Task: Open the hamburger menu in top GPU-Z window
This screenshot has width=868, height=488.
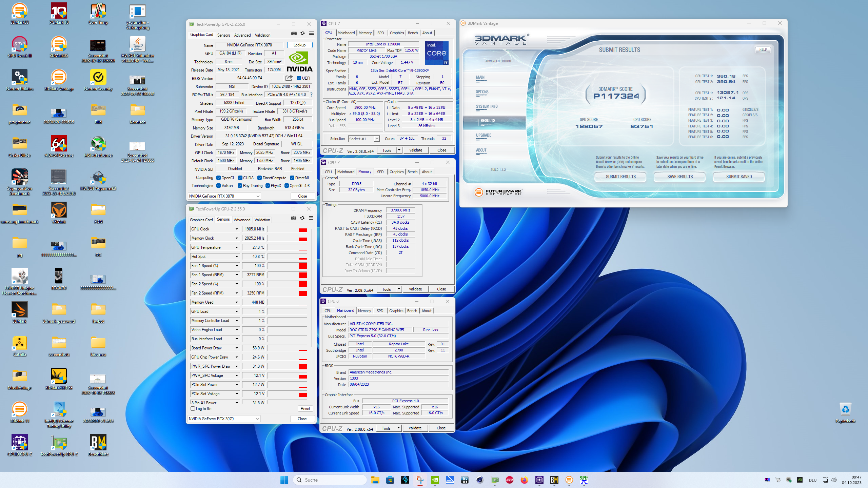Action: [311, 33]
